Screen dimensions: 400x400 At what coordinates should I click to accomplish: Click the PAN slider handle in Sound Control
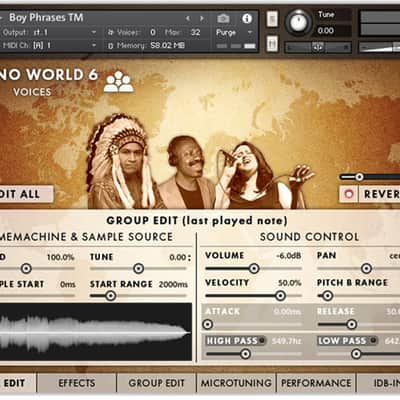(366, 268)
